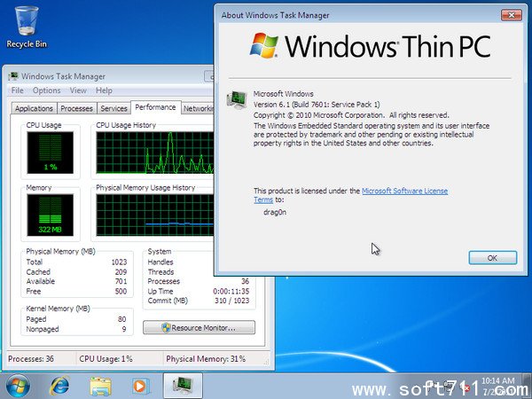Switch to the Services tab
Screen dimensions: 532x399
click(113, 108)
